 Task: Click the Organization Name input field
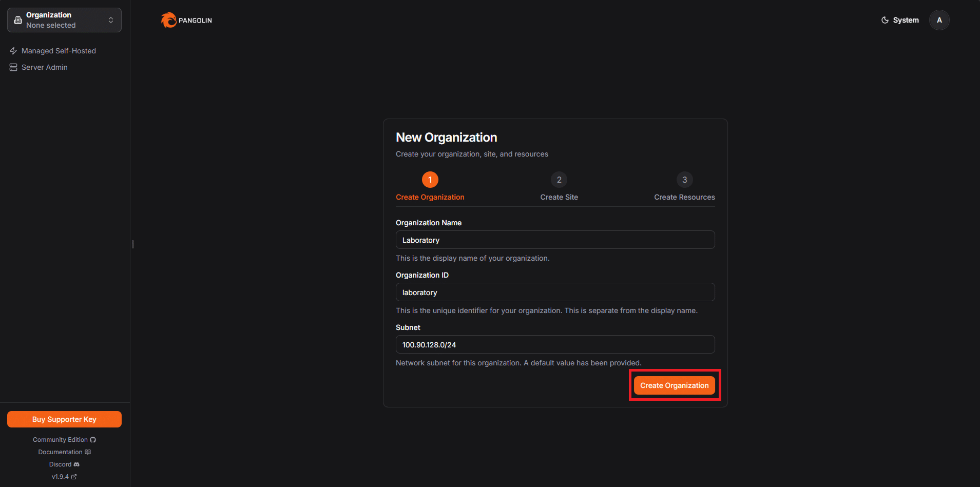pos(555,240)
